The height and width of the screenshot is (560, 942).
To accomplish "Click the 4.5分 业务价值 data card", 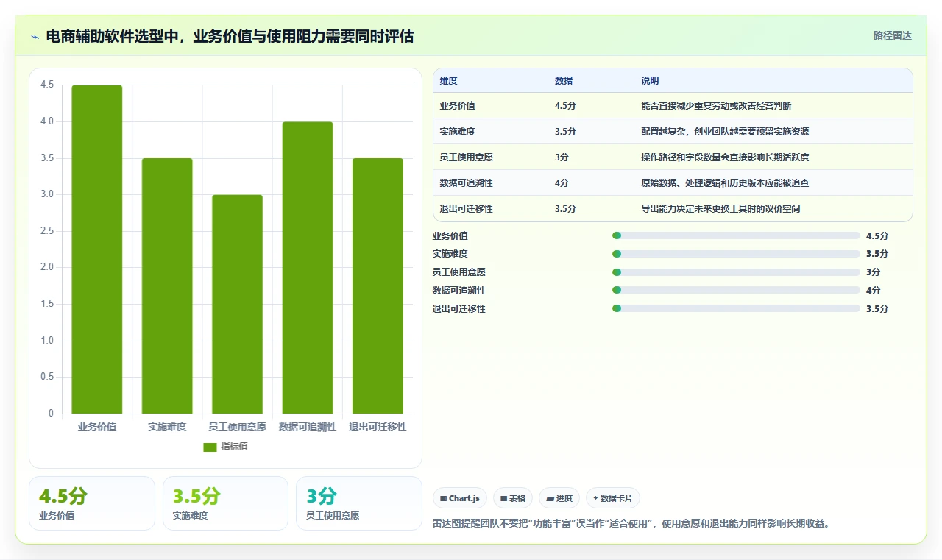I will 92,503.
